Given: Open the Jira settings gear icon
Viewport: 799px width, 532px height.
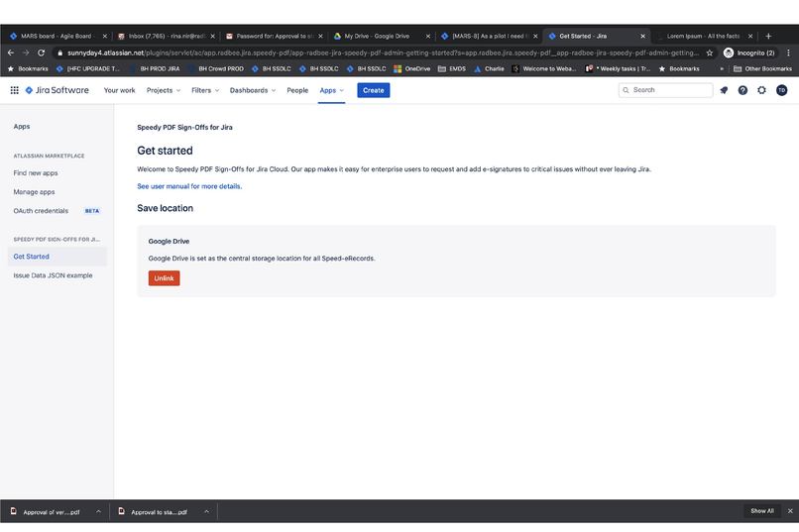Looking at the screenshot, I should [761, 90].
